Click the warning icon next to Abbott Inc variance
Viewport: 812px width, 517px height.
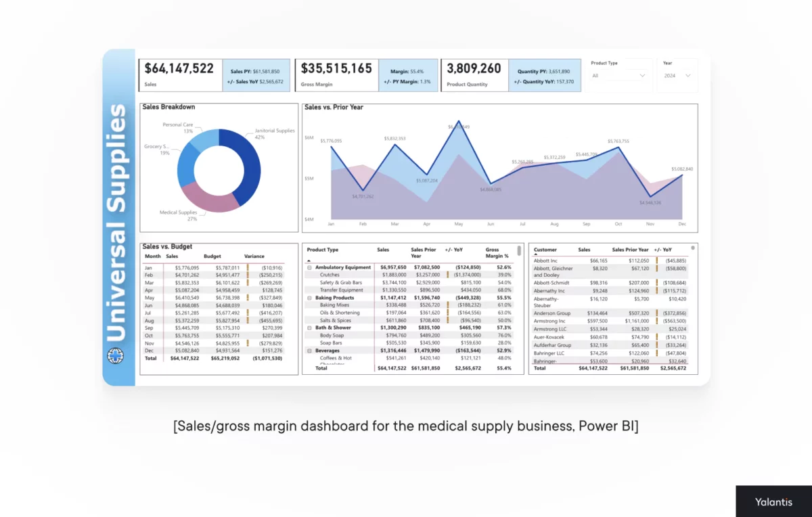point(657,261)
